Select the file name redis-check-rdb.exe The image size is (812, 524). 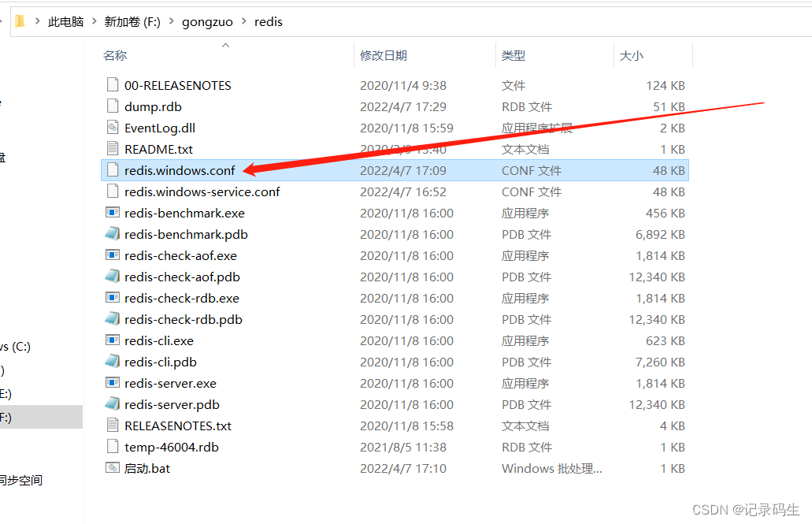pyautogui.click(x=182, y=298)
